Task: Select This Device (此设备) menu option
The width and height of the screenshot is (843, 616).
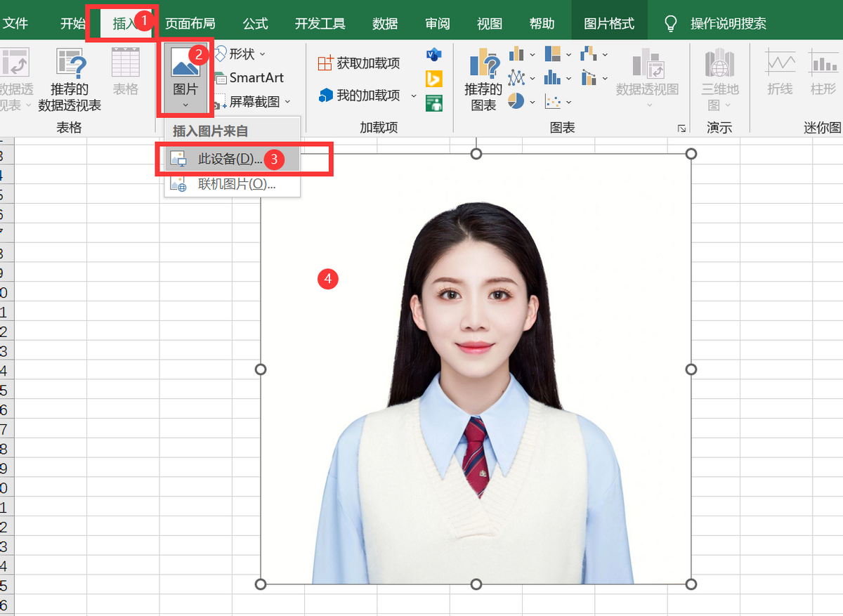Action: 225,159
